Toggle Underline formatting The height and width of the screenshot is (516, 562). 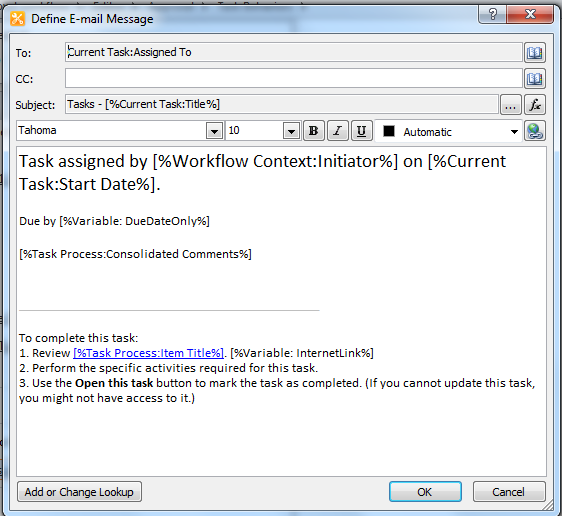tap(362, 131)
